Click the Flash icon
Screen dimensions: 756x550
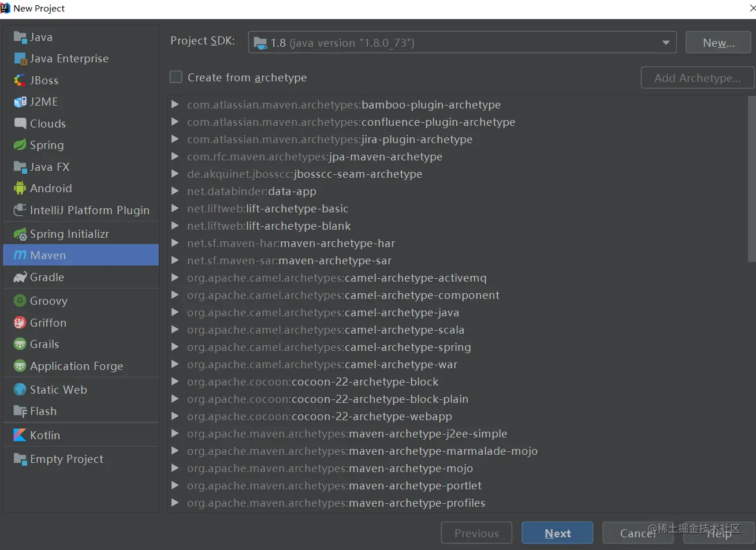(x=20, y=411)
